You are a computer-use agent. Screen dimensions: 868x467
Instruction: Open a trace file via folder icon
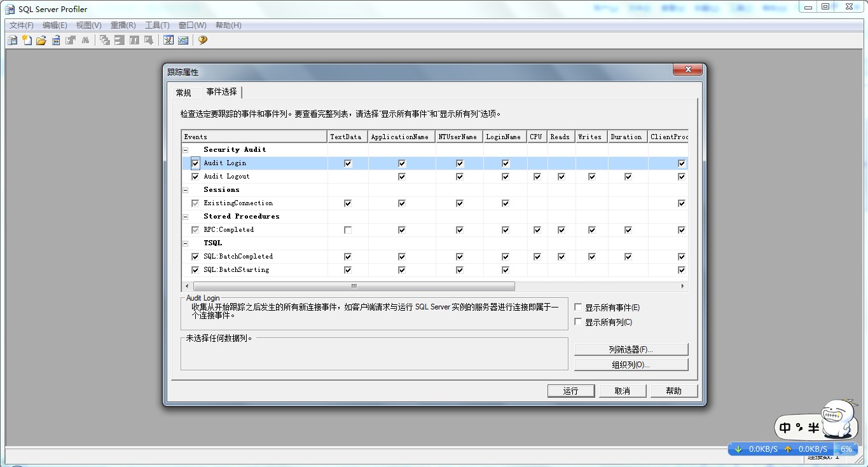tap(41, 40)
